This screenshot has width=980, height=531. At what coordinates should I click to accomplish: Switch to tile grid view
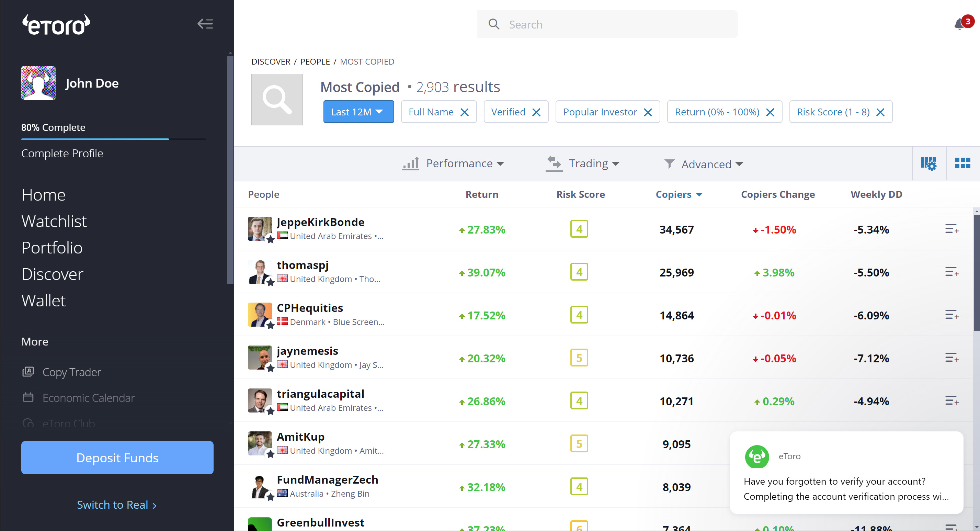(962, 163)
